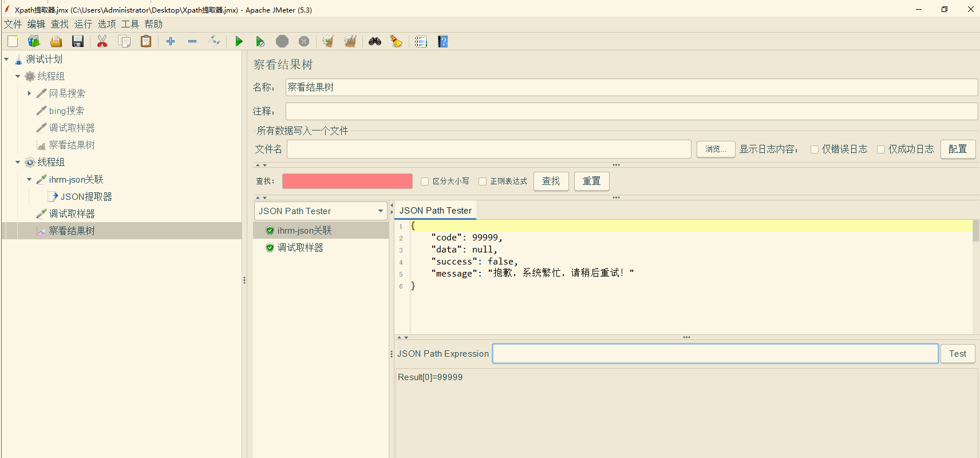Collapse the 测试计划 tree node
Image resolution: width=980 pixels, height=458 pixels.
(6, 59)
